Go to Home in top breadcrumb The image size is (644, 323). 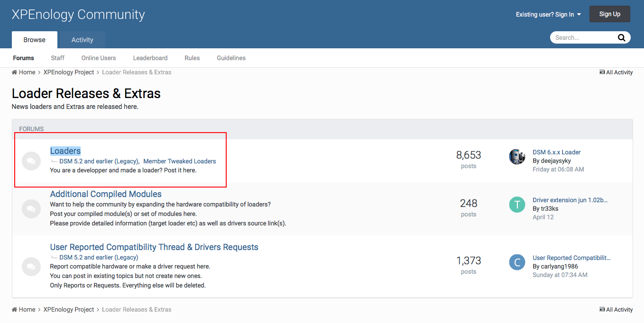(x=24, y=72)
